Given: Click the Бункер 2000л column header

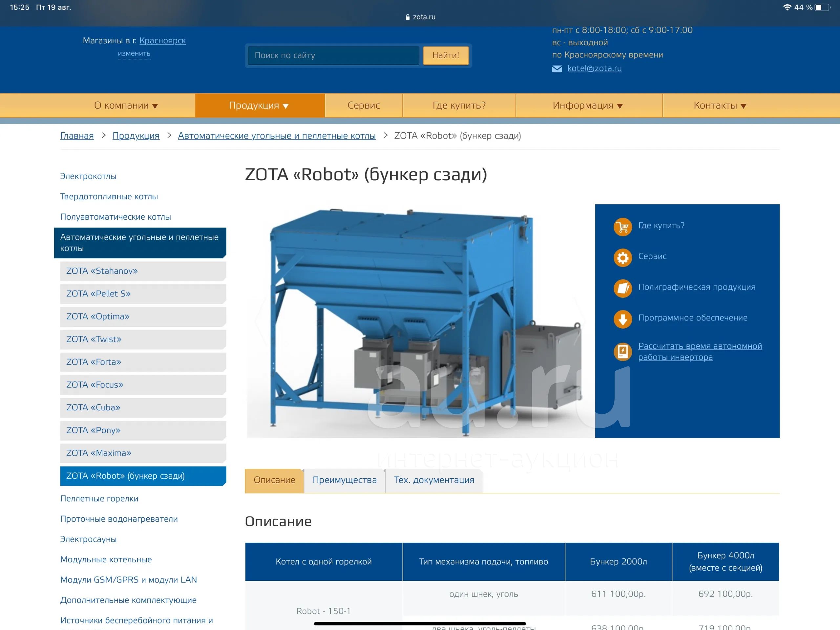Looking at the screenshot, I should point(618,562).
